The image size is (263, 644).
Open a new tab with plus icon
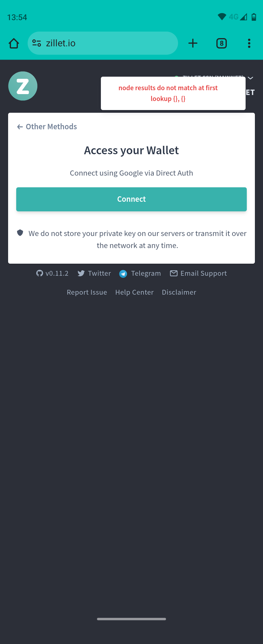point(193,43)
